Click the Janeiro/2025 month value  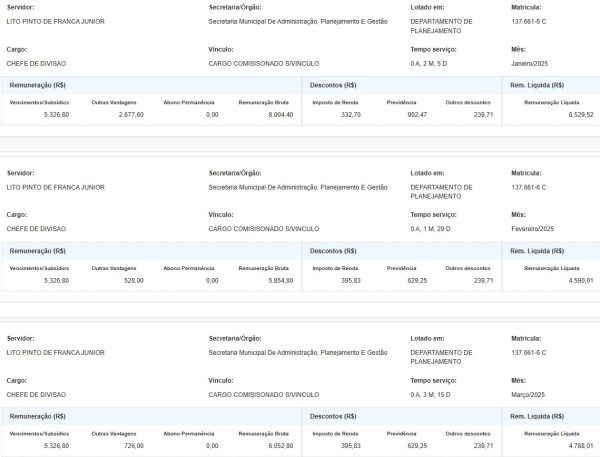531,61
